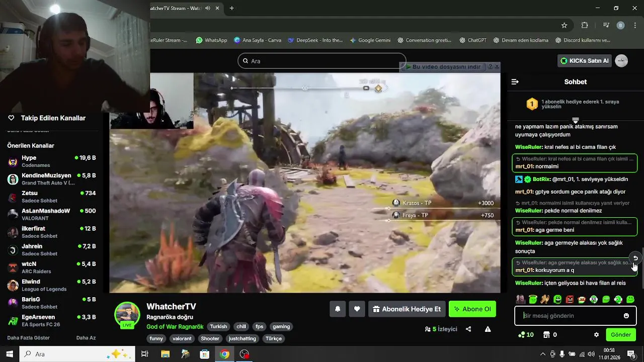The width and height of the screenshot is (644, 362).
Task: Focus the Kick Ara search field
Action: 322,61
